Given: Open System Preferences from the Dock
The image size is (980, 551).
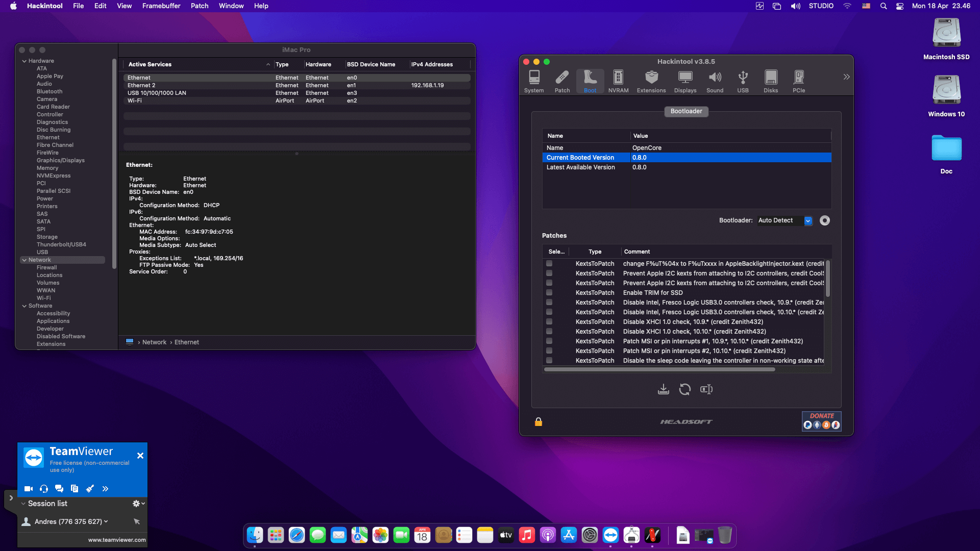Looking at the screenshot, I should click(x=590, y=535).
